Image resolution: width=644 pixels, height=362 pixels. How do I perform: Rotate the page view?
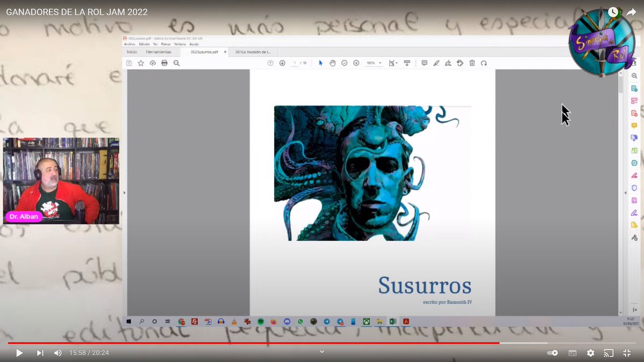(x=484, y=63)
